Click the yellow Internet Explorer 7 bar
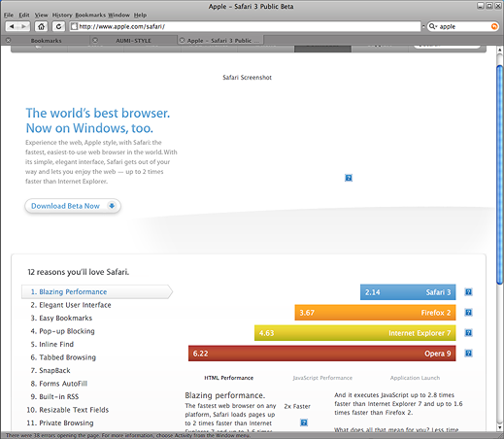 click(355, 333)
